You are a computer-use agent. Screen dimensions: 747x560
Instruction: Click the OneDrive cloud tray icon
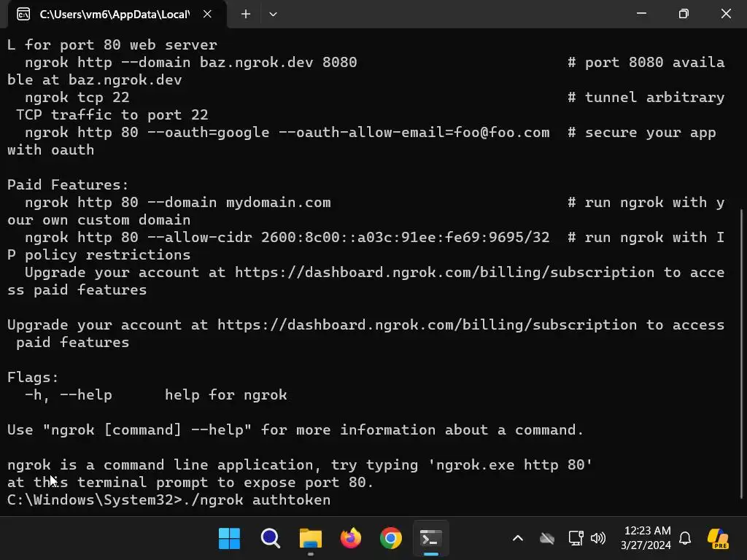click(x=547, y=539)
